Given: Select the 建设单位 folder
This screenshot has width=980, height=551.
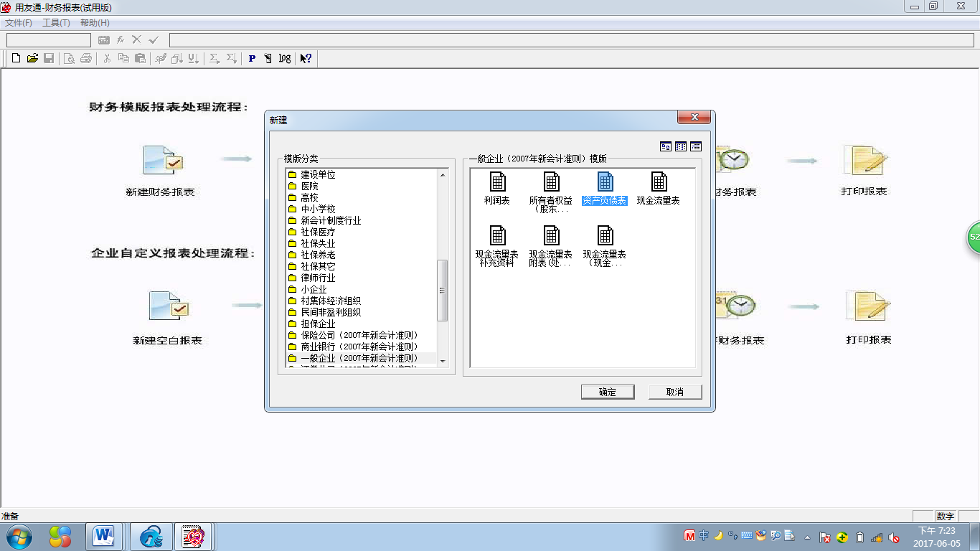Looking at the screenshot, I should pos(312,174).
